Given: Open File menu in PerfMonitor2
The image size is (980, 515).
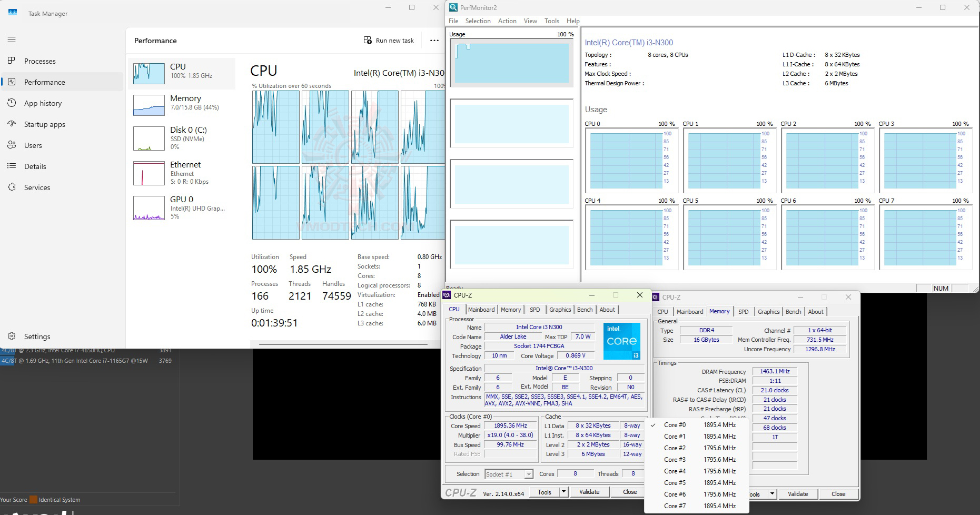Looking at the screenshot, I should click(453, 21).
